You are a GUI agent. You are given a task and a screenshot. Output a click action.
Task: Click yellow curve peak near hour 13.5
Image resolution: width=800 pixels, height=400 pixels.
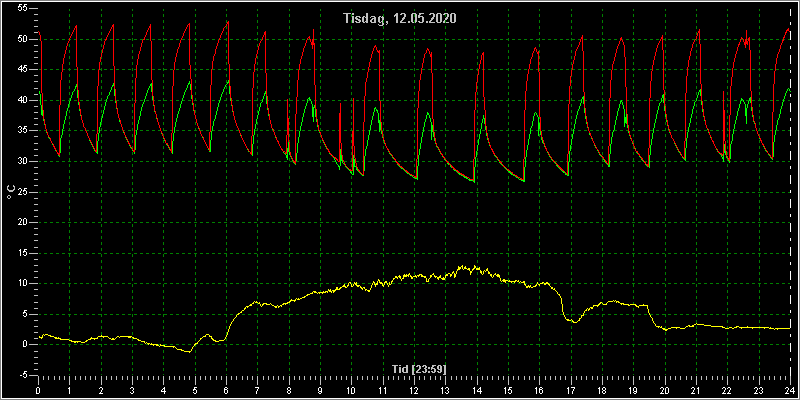[x=462, y=266]
